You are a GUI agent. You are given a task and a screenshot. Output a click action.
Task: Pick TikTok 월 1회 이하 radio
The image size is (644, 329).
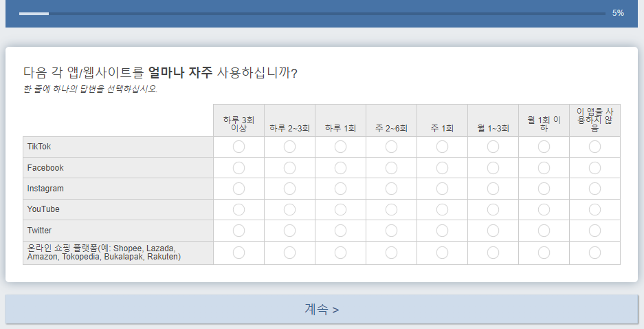pos(544,147)
